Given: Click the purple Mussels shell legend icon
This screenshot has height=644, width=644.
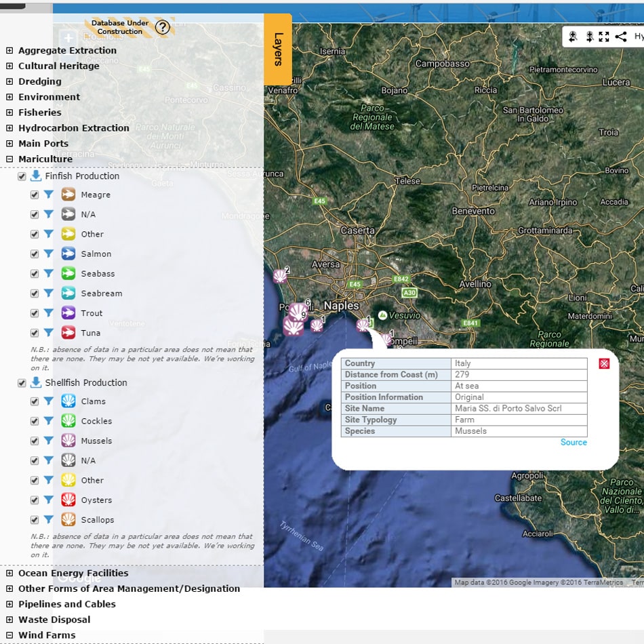Looking at the screenshot, I should point(68,441).
